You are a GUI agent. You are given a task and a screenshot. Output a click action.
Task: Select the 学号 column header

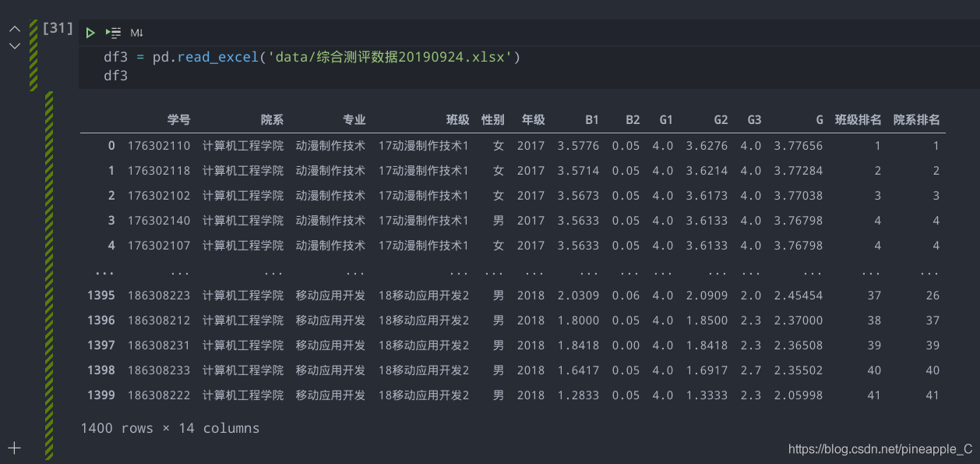tap(178, 119)
